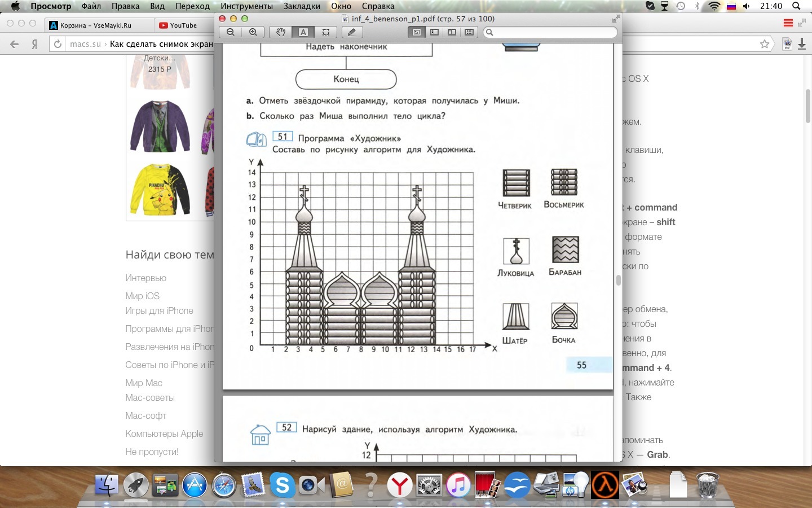Switch to contact sheet view
Image resolution: width=812 pixels, height=508 pixels.
(469, 32)
